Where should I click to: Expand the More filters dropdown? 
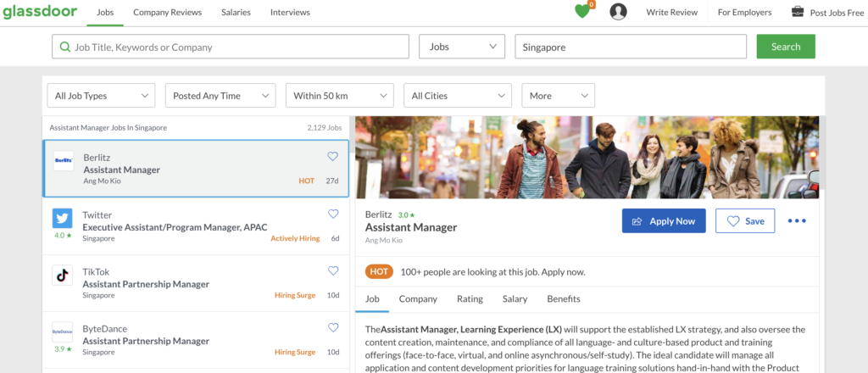coord(559,95)
